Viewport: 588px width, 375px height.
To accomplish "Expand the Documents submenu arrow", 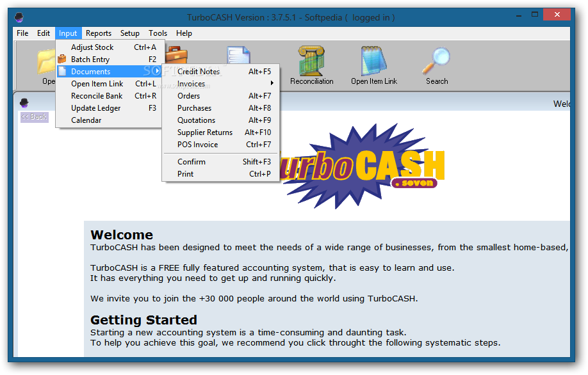I will 158,71.
